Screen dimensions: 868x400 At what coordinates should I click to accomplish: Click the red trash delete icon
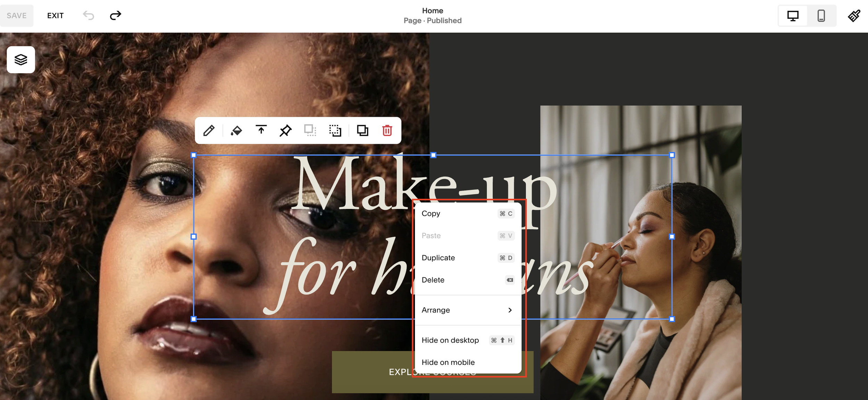tap(387, 131)
